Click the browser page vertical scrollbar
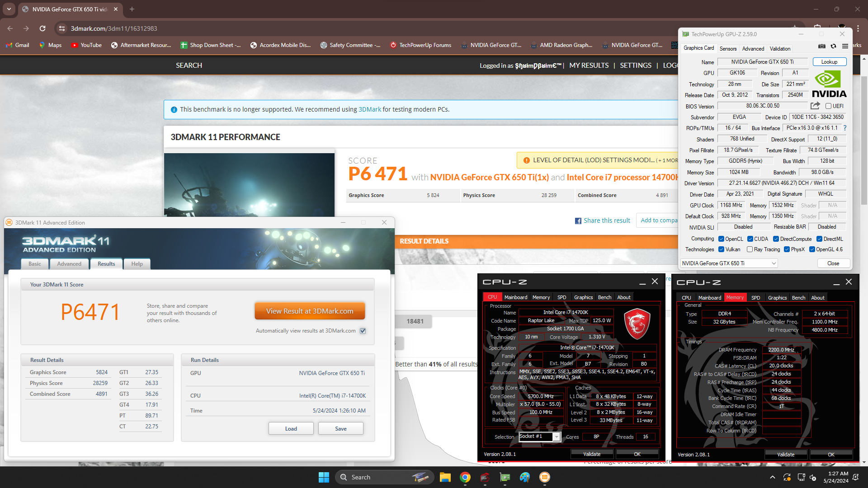This screenshot has width=868, height=488. coord(864,140)
